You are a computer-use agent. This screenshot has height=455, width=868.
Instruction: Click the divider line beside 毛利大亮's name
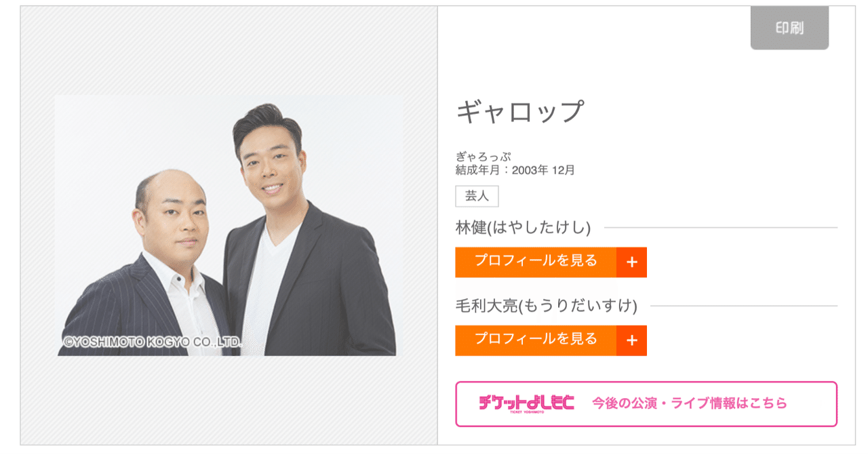[744, 306]
